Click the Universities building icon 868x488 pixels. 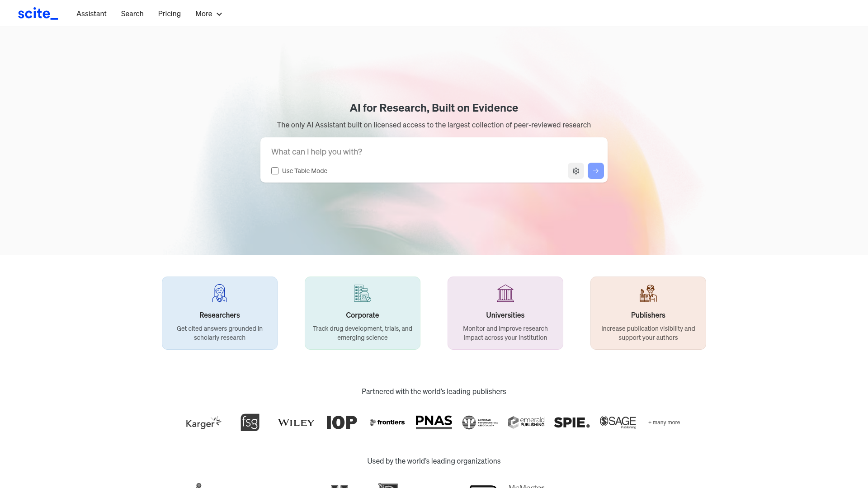point(505,293)
